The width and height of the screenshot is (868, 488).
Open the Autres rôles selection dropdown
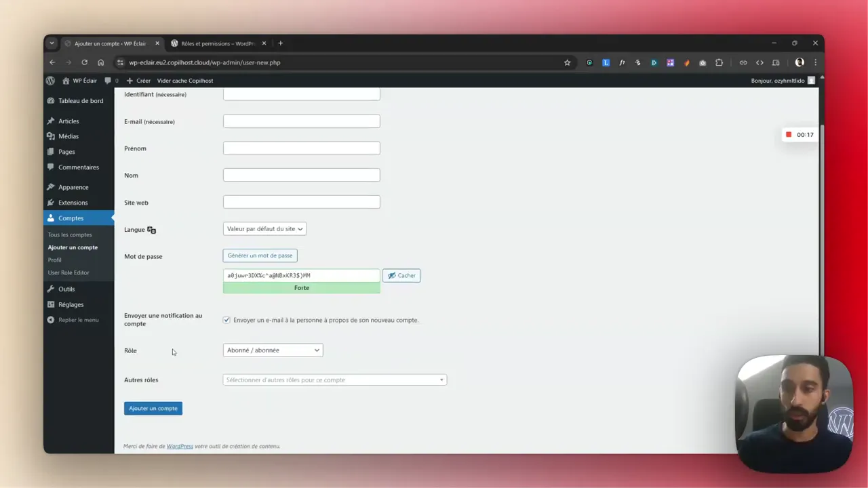pyautogui.click(x=334, y=380)
